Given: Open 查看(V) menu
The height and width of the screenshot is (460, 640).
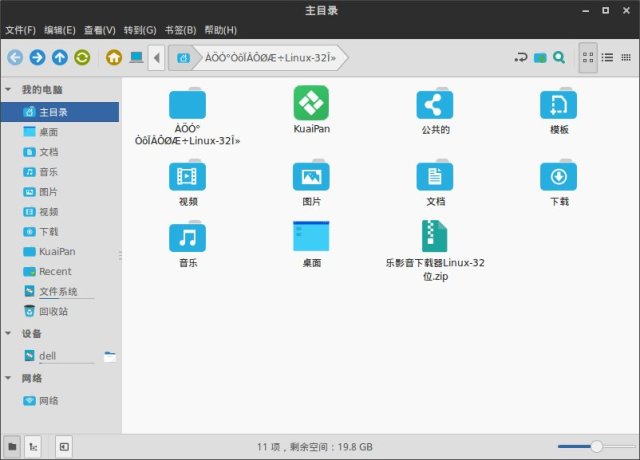Looking at the screenshot, I should coord(100,30).
